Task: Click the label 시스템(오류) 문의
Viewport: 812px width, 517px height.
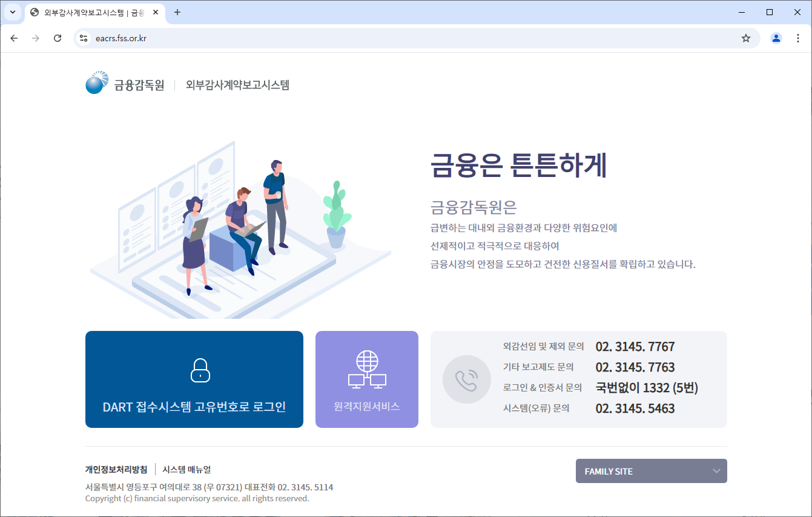Action: [x=536, y=409]
